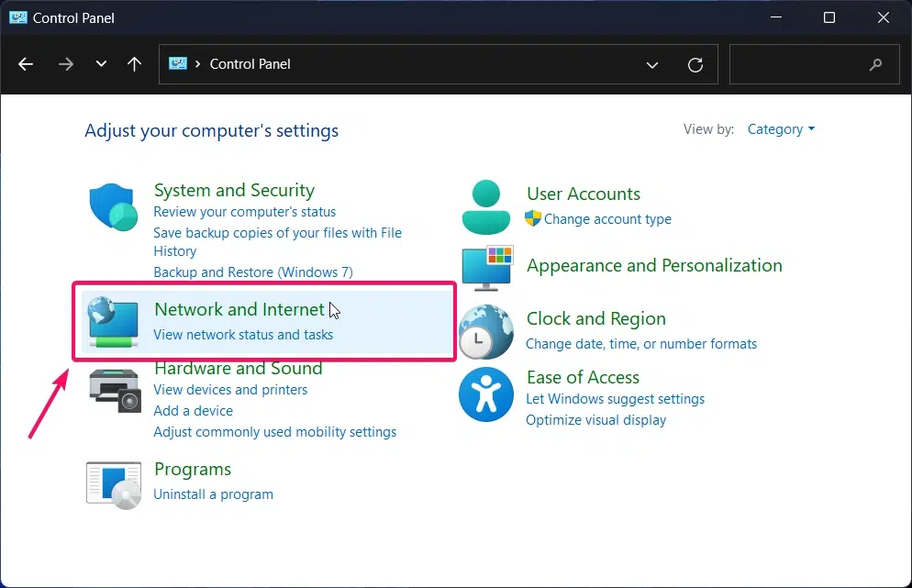Open User Accounts category

(584, 194)
